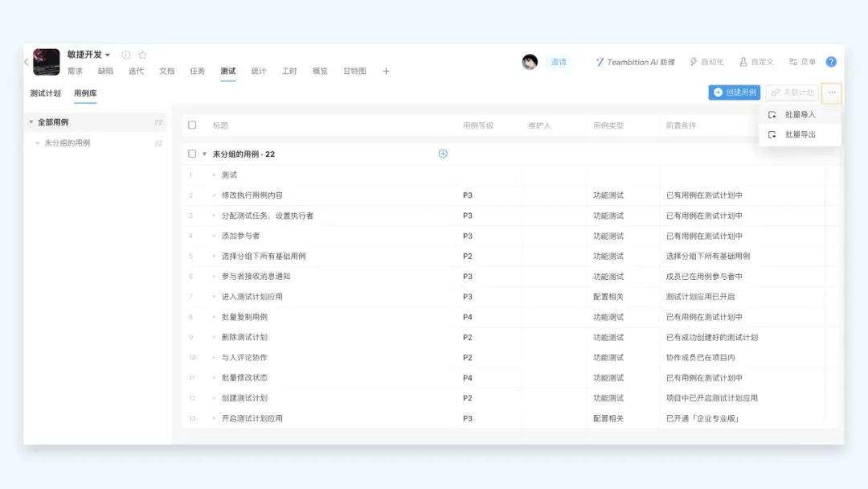Click the plus icon after 甘特图 tab

pos(386,72)
